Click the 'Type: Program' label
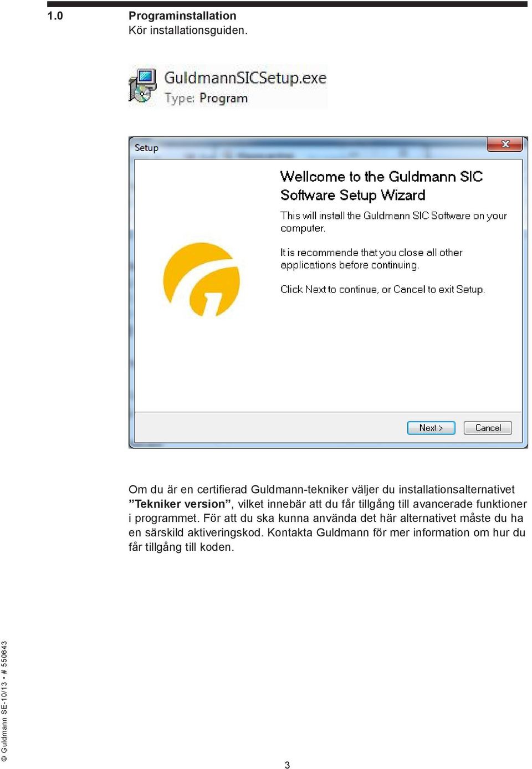532x769 pixels. [206, 99]
